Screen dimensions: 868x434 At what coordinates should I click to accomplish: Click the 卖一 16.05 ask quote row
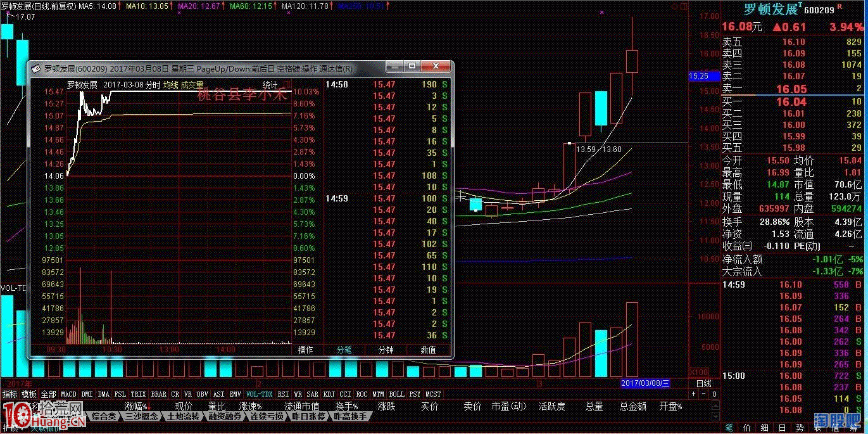click(x=793, y=89)
